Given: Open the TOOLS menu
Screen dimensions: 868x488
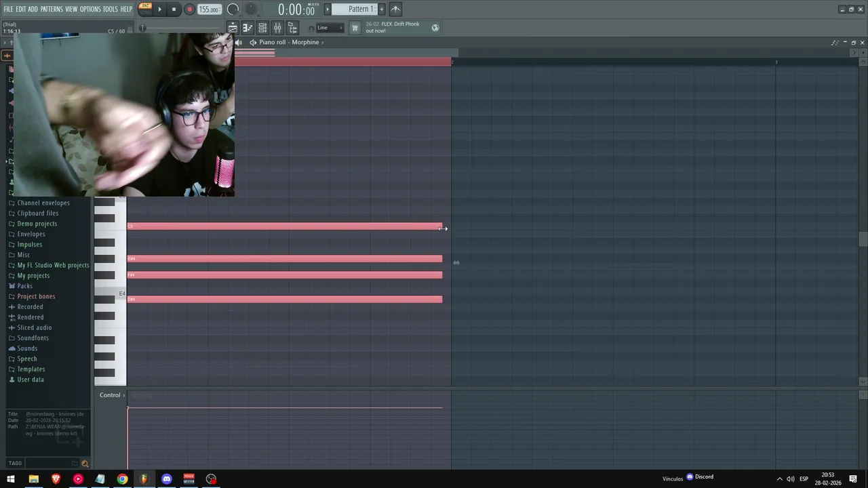Looking at the screenshot, I should click(110, 9).
